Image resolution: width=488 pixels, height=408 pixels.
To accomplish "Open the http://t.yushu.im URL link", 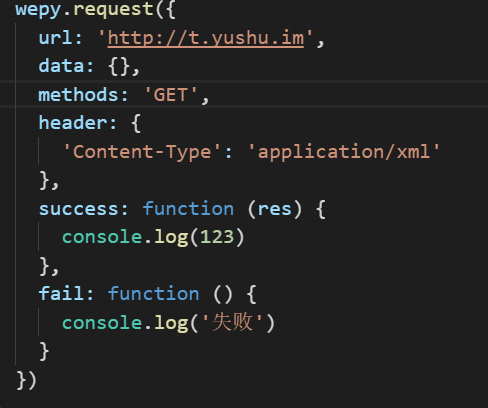I will (206, 38).
